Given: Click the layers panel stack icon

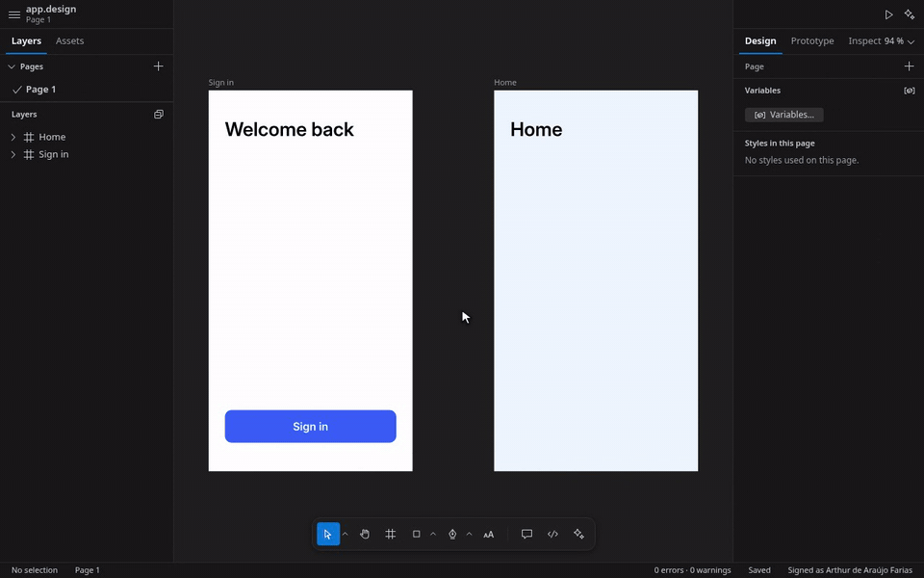Looking at the screenshot, I should [159, 115].
